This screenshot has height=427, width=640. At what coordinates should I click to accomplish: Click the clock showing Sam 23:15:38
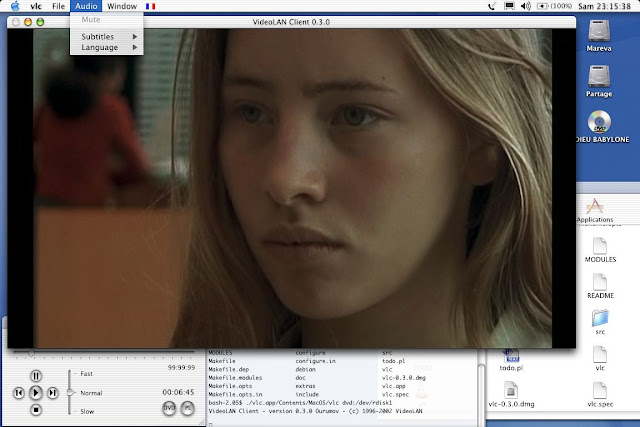pyautogui.click(x=604, y=6)
